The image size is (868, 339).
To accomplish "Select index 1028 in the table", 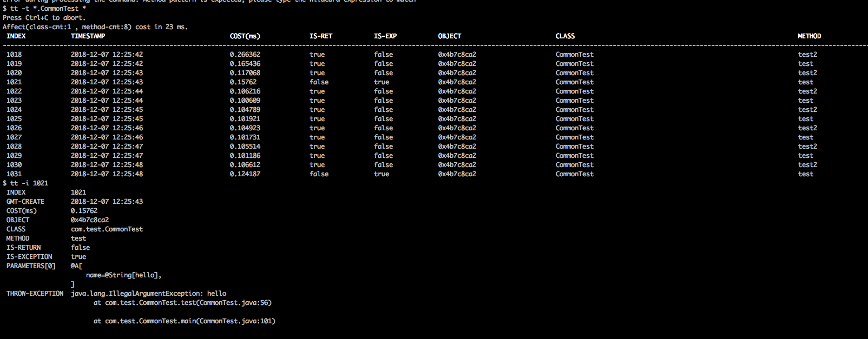I will click(x=14, y=147).
